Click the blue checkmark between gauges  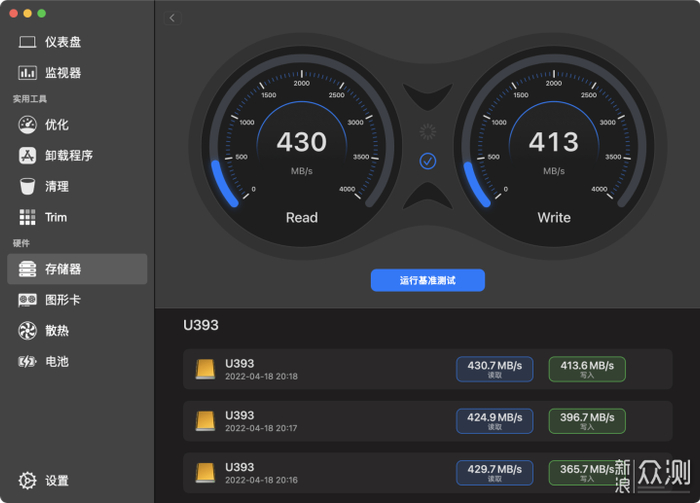click(428, 161)
